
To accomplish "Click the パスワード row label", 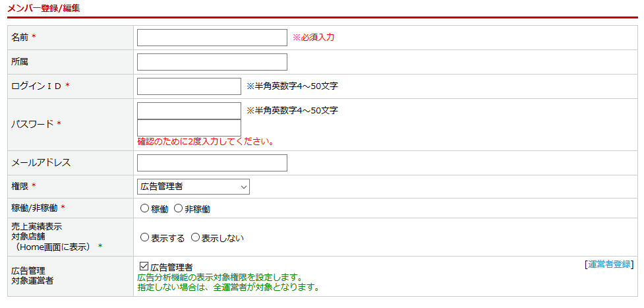I will point(33,124).
